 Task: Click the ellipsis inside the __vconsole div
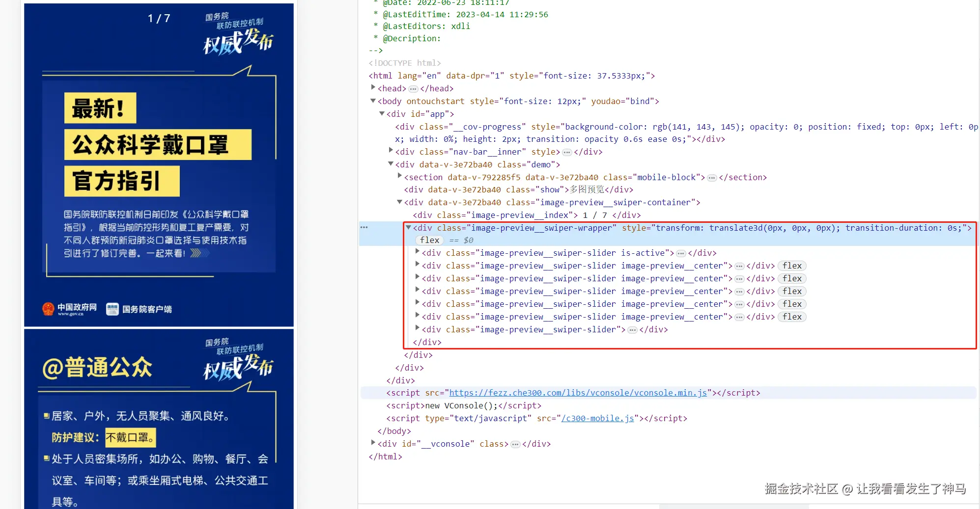click(x=515, y=445)
